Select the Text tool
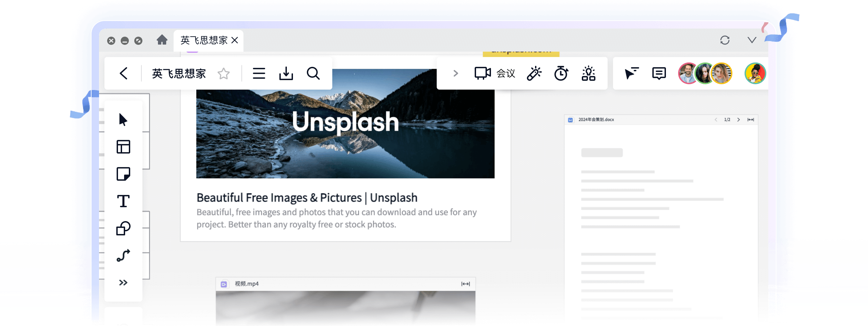The height and width of the screenshot is (326, 868). point(123,201)
